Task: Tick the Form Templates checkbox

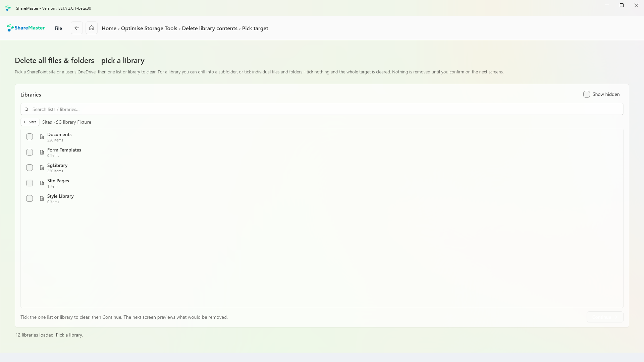Action: [30, 152]
